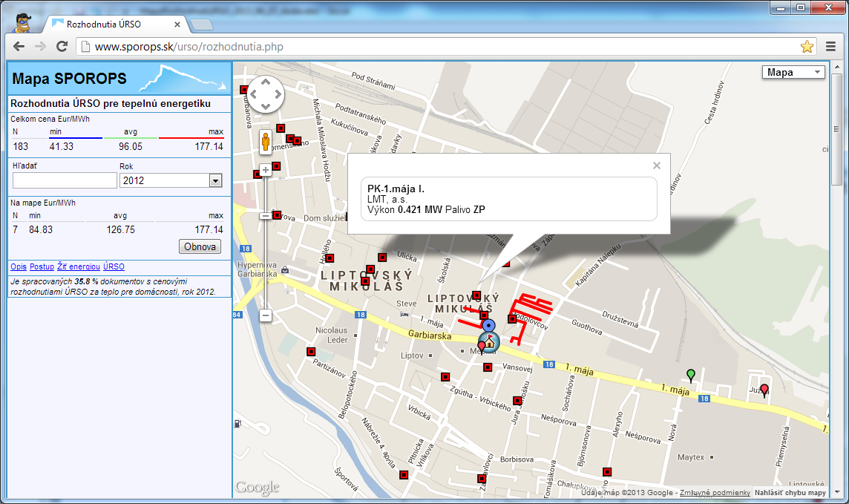Click the blue circle marker on map
Viewport: 849px width, 504px height.
pyautogui.click(x=488, y=325)
